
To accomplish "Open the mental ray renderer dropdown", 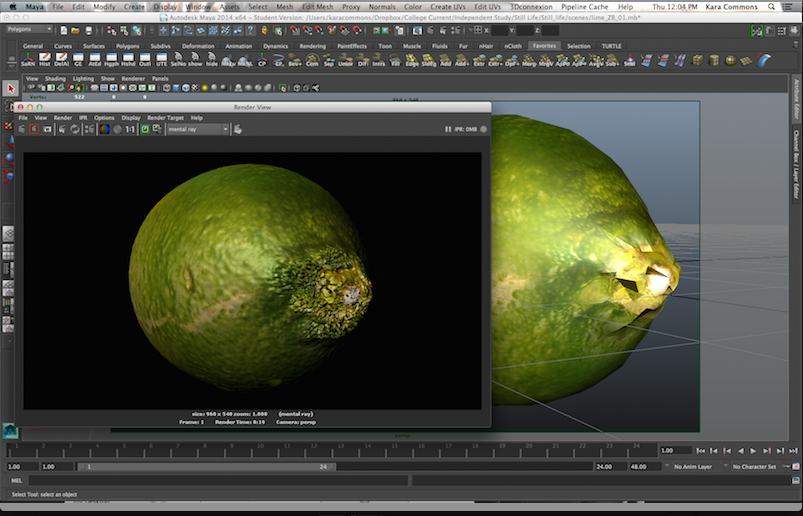I will [198, 129].
